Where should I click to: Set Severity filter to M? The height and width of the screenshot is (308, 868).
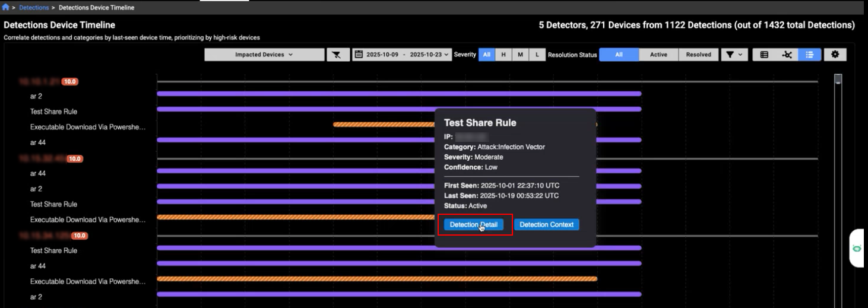tap(520, 55)
